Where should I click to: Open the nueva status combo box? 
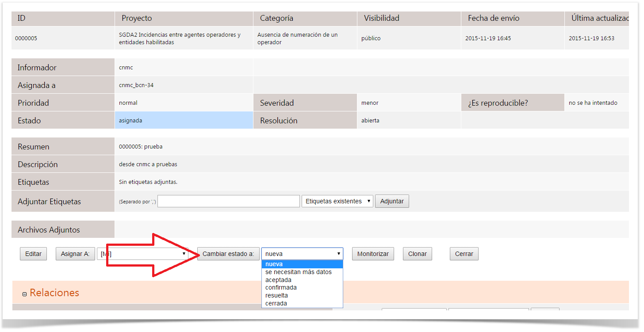tap(302, 254)
